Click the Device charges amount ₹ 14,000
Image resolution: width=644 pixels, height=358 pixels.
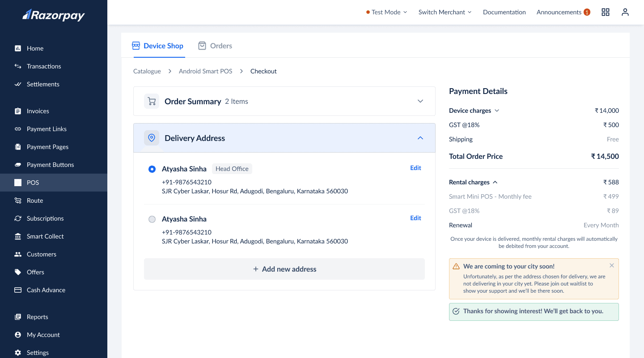point(607,111)
